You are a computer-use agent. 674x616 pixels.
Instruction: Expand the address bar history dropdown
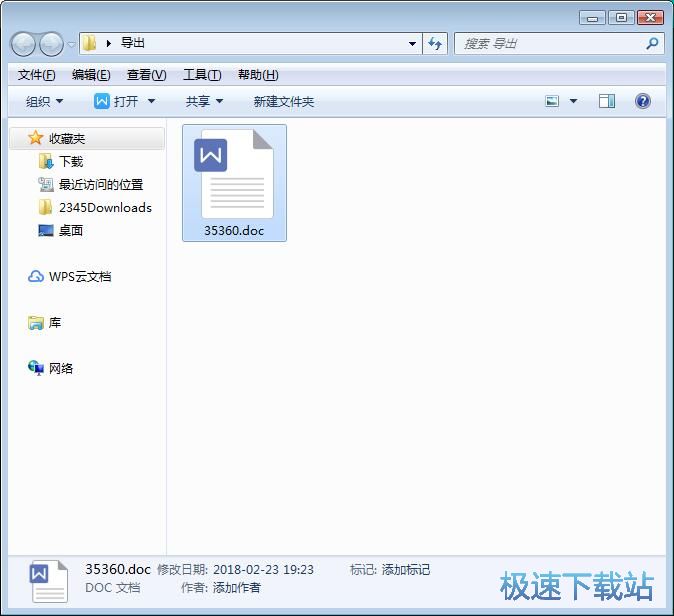[412, 43]
